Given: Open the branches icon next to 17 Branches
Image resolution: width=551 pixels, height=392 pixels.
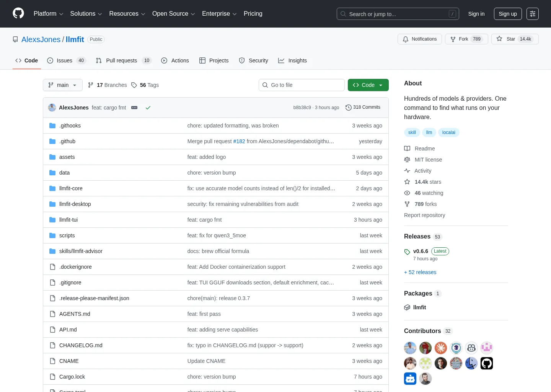Looking at the screenshot, I should (90, 85).
